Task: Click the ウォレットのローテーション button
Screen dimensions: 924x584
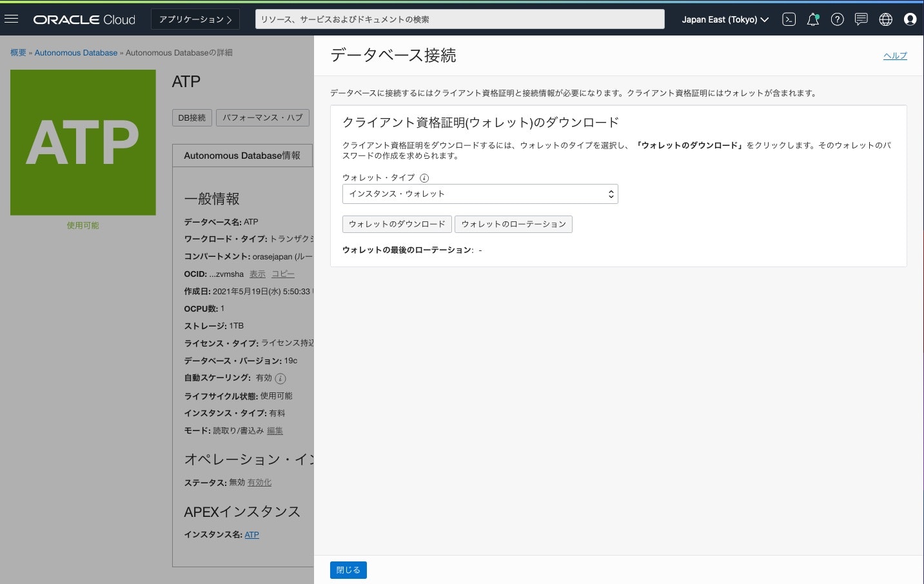Action: [513, 224]
